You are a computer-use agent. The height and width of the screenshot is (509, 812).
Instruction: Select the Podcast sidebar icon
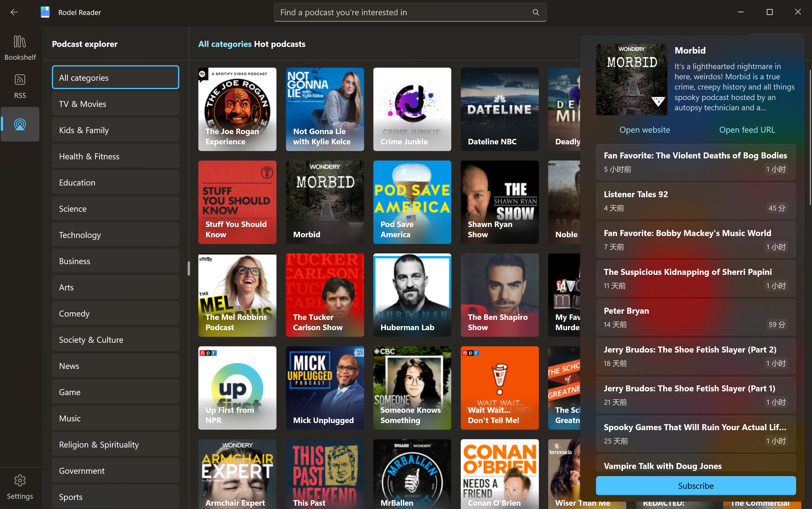pyautogui.click(x=20, y=125)
